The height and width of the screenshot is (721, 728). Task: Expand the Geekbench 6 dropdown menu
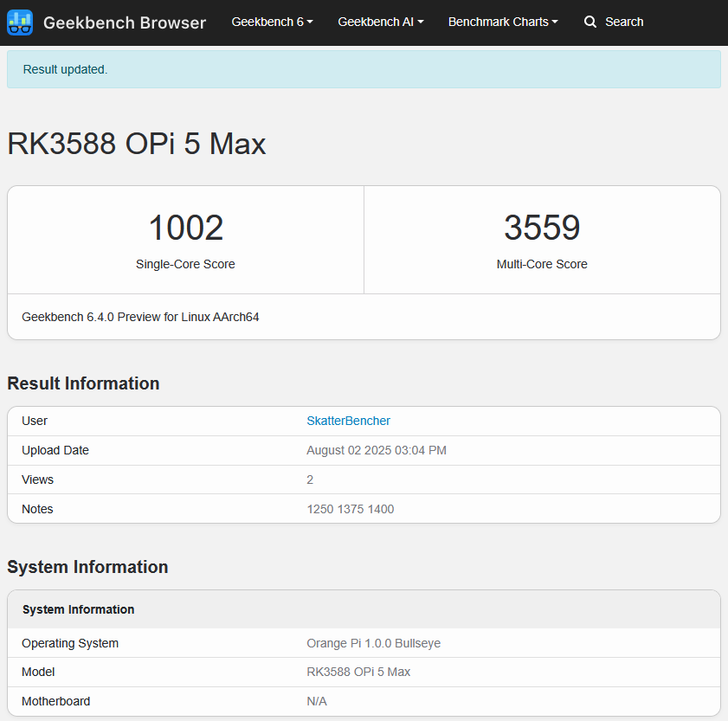(x=272, y=22)
